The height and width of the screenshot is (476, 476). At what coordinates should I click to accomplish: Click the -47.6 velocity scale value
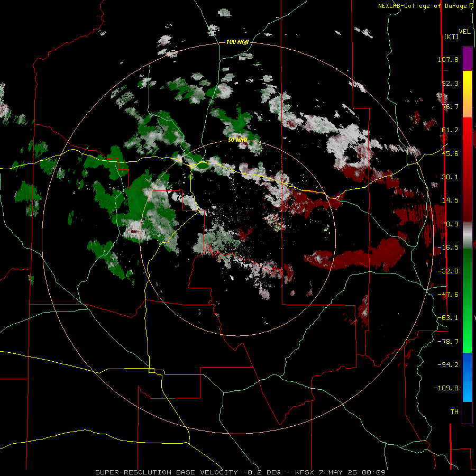448,295
